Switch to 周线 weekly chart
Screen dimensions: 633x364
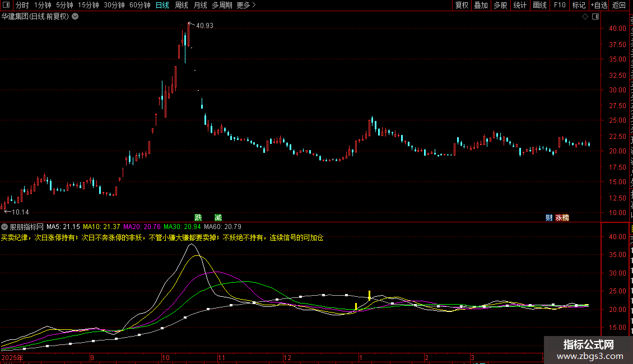181,5
